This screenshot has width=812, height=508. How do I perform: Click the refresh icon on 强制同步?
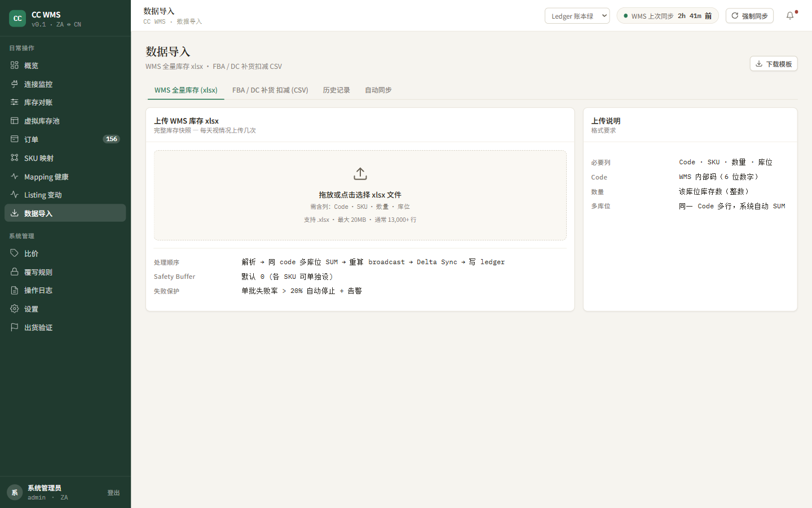pyautogui.click(x=735, y=16)
